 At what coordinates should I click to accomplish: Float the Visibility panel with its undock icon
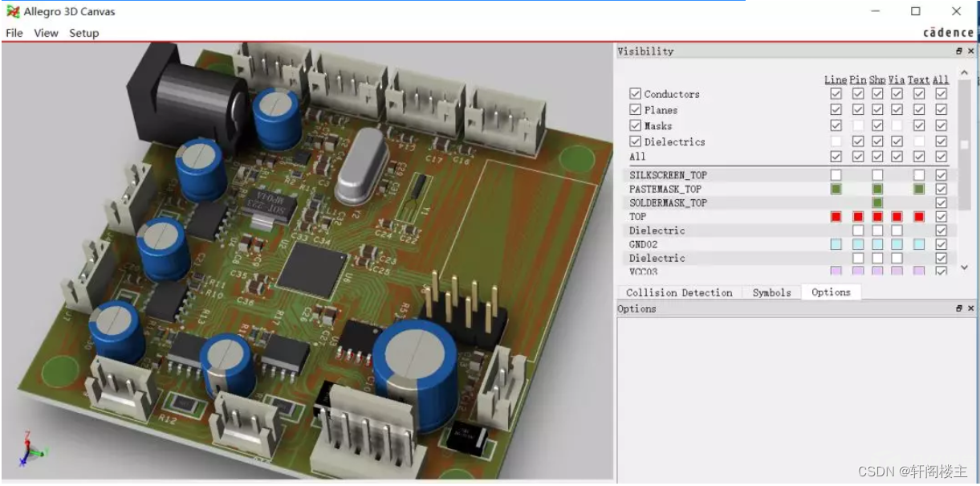[x=958, y=51]
